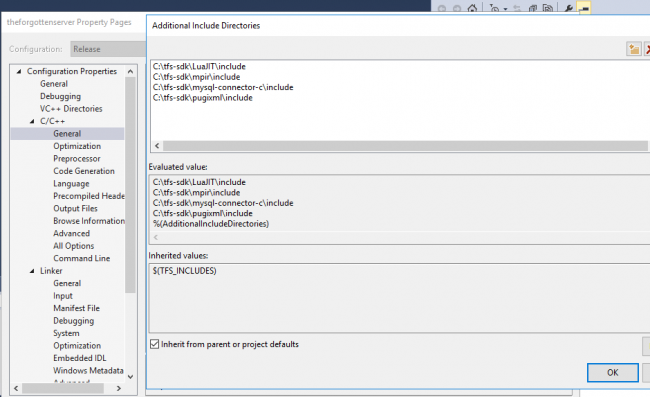Click the tree panel scroll-down arrow
The image size is (650, 397).
pyautogui.click(x=130, y=376)
